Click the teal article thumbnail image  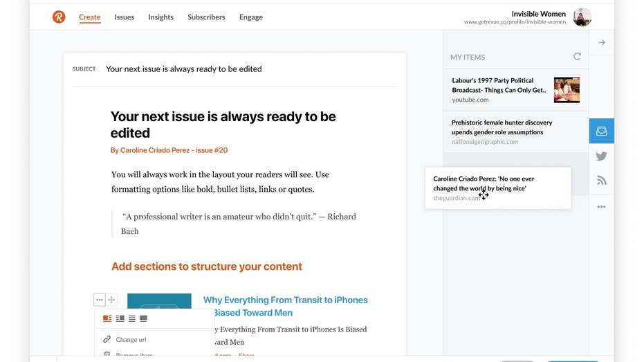click(159, 301)
